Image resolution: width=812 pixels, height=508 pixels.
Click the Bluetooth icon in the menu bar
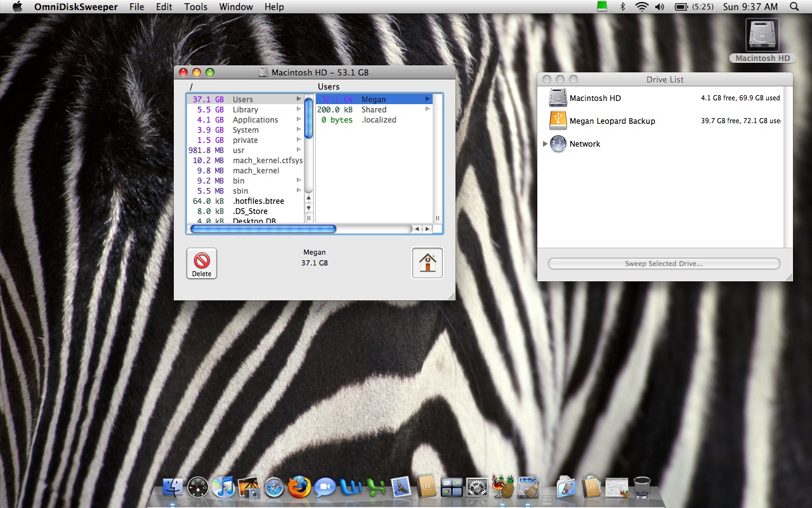[x=622, y=7]
